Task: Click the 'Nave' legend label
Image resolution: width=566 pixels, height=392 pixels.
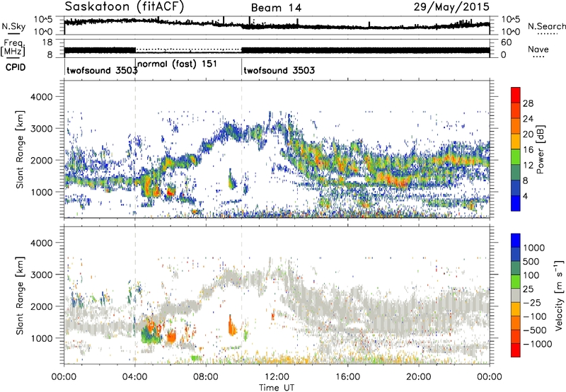Action: [x=538, y=50]
